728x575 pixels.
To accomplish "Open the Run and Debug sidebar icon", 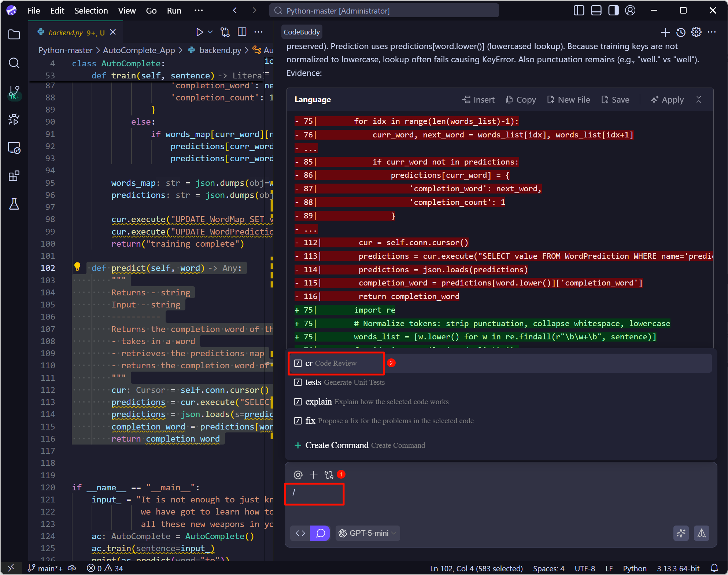I will [x=14, y=119].
